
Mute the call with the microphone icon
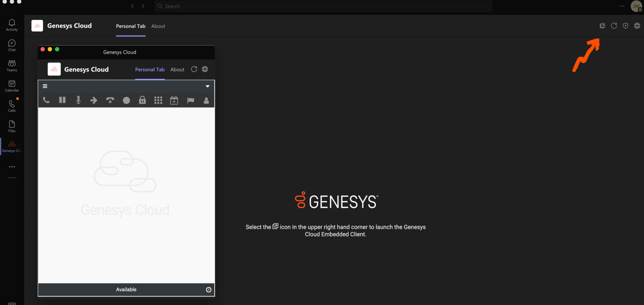click(78, 100)
